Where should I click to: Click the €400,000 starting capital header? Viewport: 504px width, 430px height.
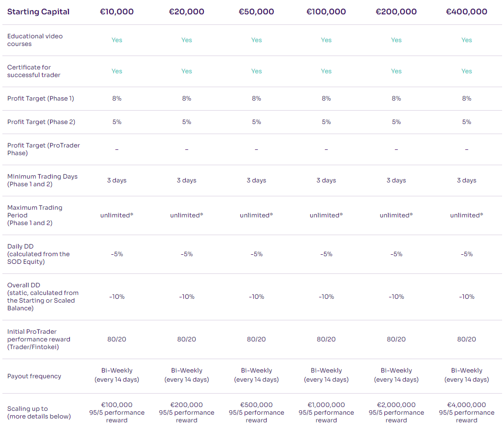click(x=466, y=11)
